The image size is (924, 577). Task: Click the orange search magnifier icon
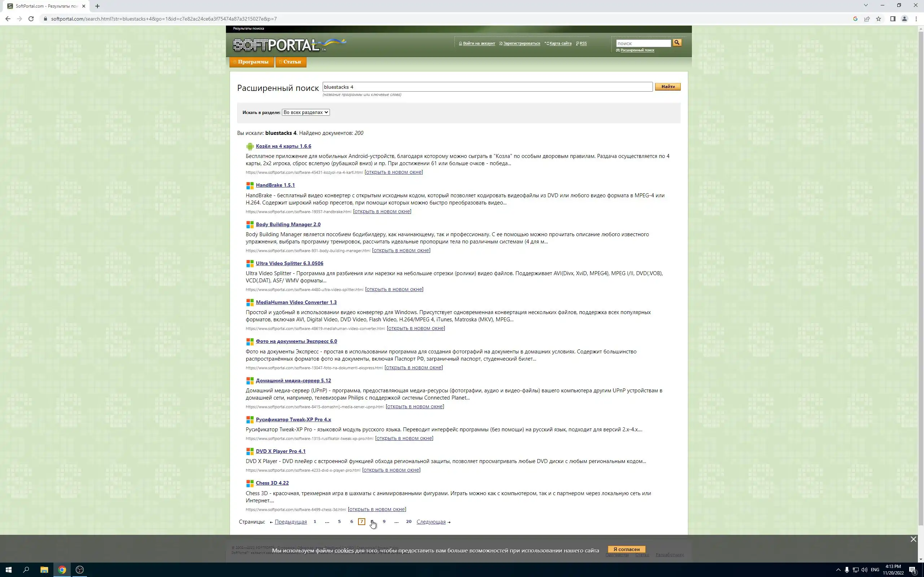677,43
